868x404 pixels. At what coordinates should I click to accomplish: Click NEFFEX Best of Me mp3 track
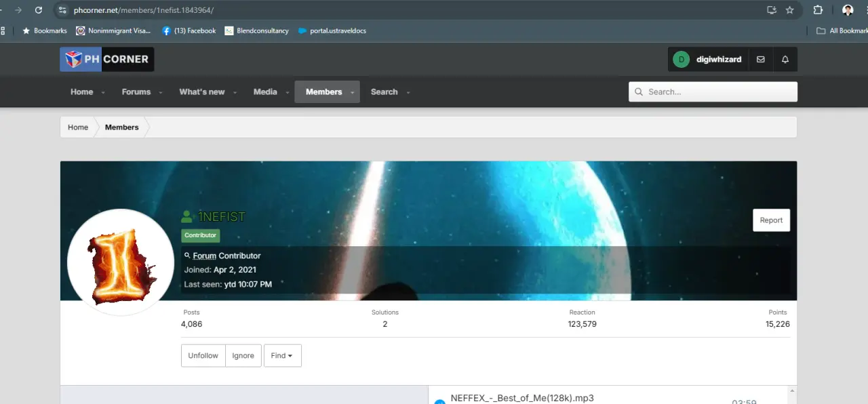click(521, 398)
